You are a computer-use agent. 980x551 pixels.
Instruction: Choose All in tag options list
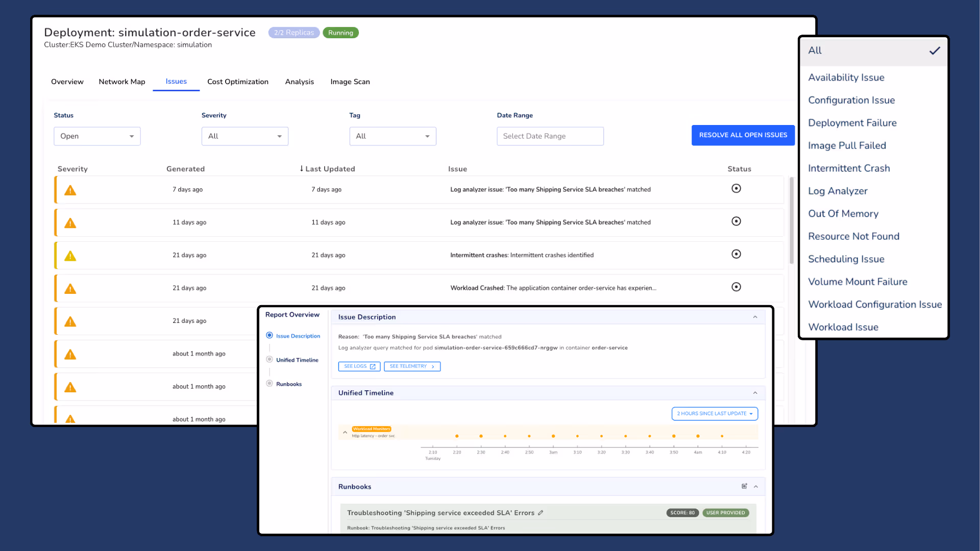coord(873,51)
